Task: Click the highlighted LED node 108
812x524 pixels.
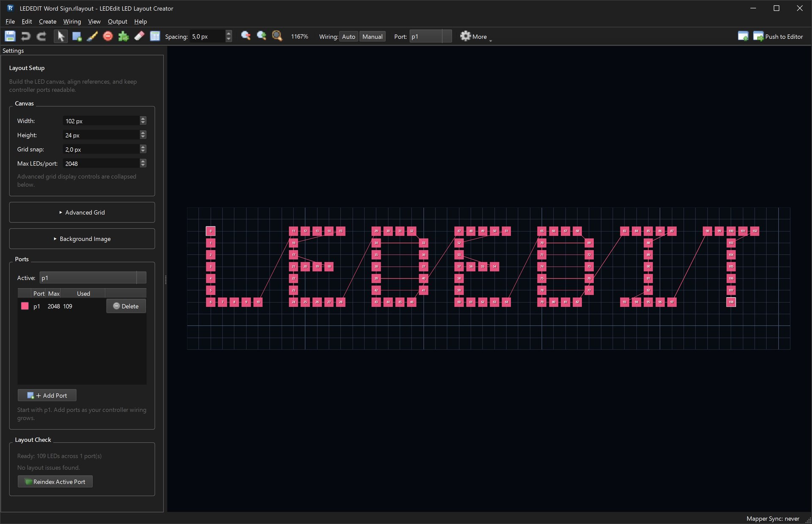Action: 731,302
